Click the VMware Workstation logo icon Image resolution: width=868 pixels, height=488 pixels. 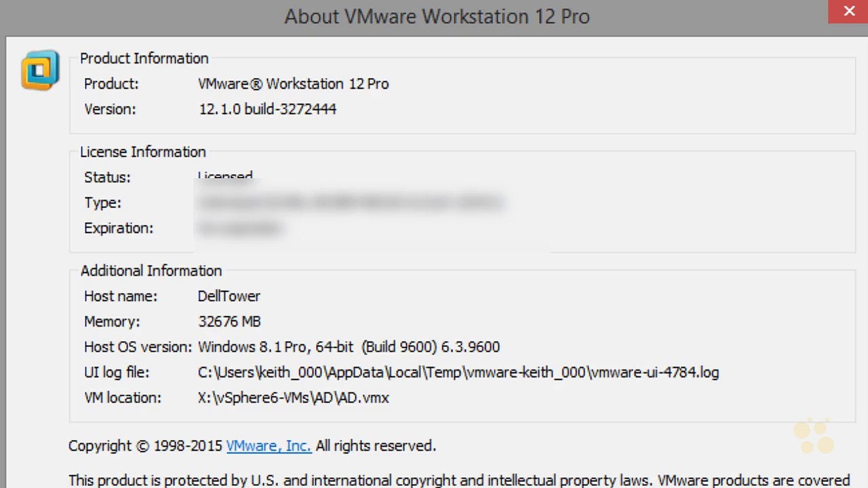(40, 70)
